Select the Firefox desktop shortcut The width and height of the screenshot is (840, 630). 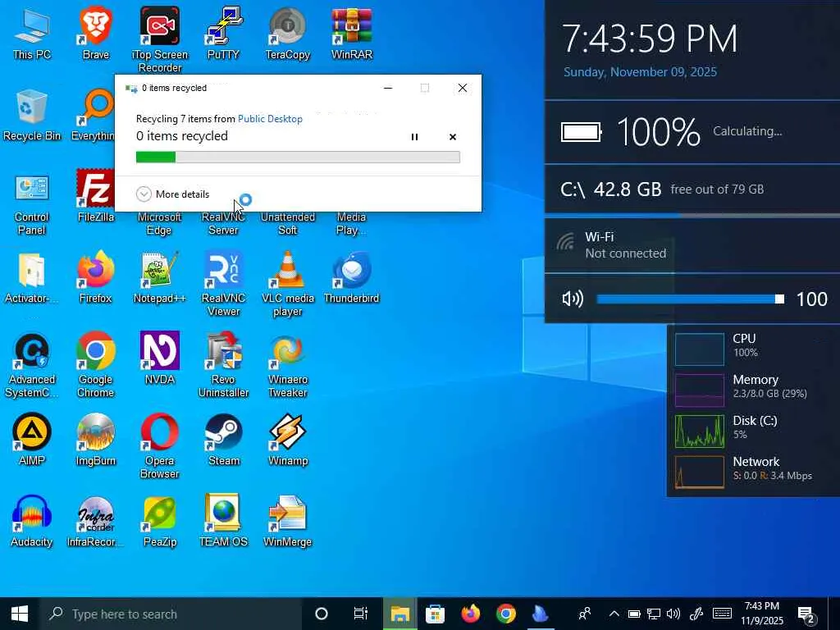point(95,277)
